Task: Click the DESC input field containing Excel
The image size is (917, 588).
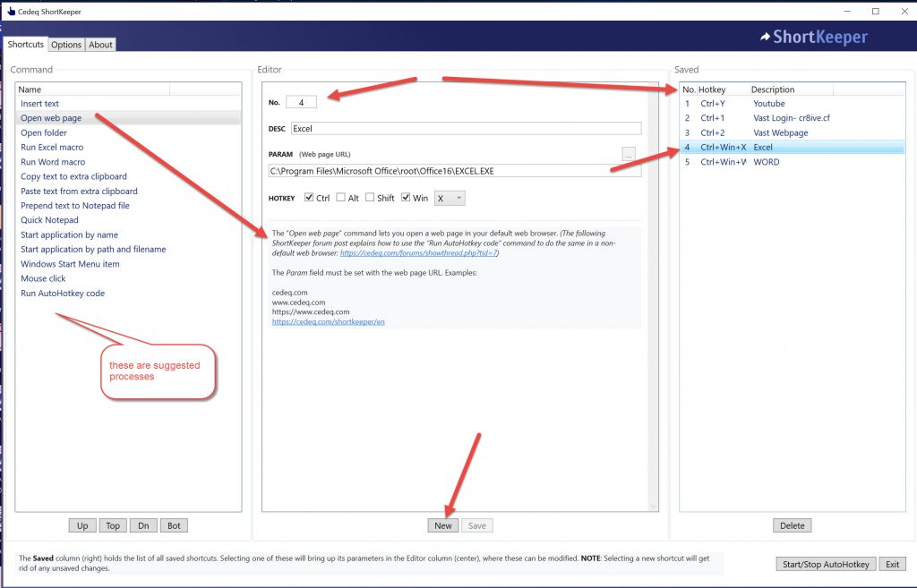Action: pos(466,129)
